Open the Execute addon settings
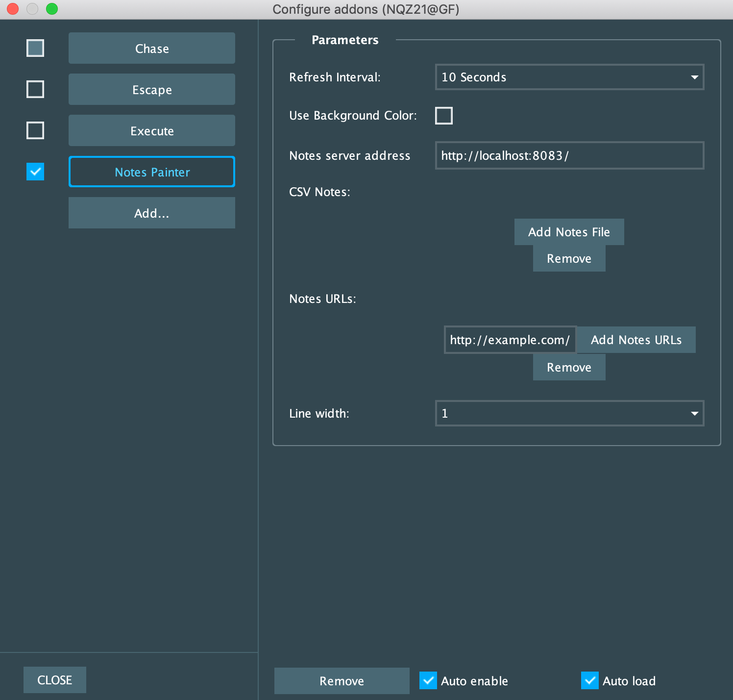 click(152, 130)
